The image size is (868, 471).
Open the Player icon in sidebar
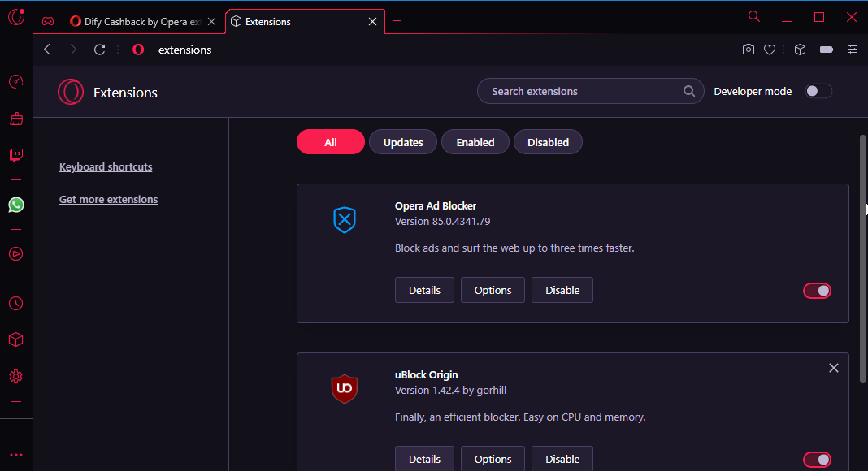click(16, 253)
